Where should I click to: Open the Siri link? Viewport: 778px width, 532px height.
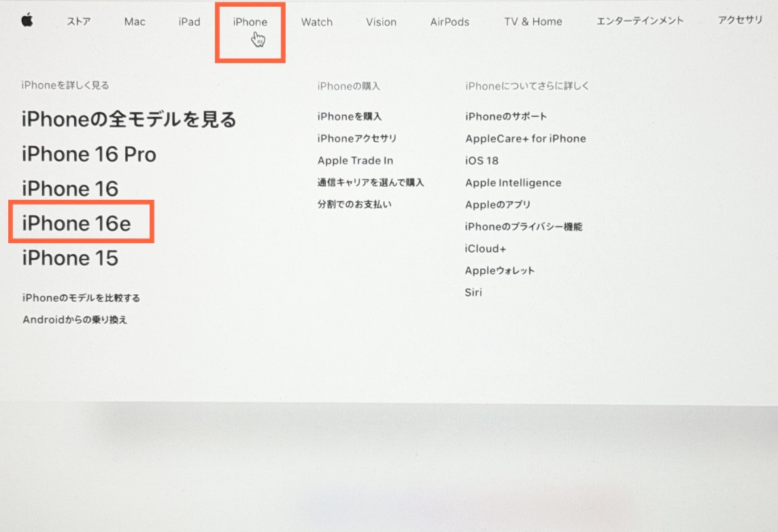tap(473, 292)
